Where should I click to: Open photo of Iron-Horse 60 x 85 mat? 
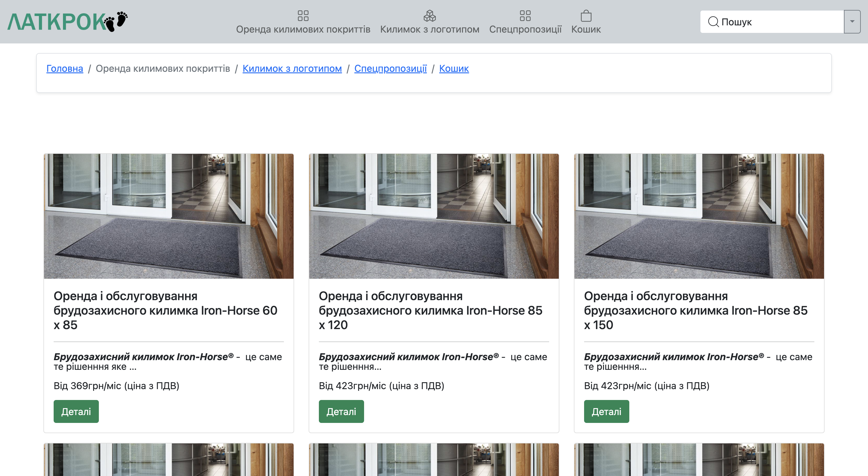point(168,216)
